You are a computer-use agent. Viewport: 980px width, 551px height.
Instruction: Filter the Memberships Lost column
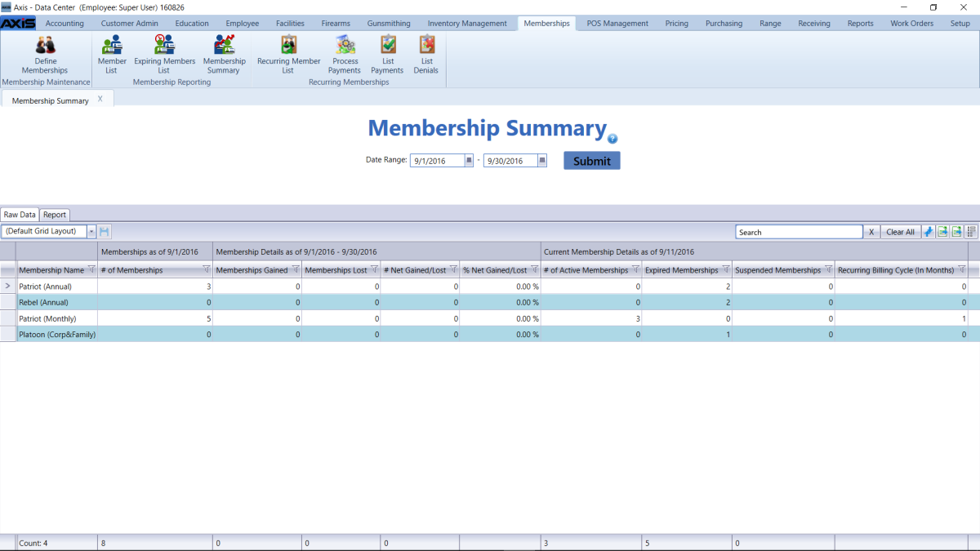[374, 269]
